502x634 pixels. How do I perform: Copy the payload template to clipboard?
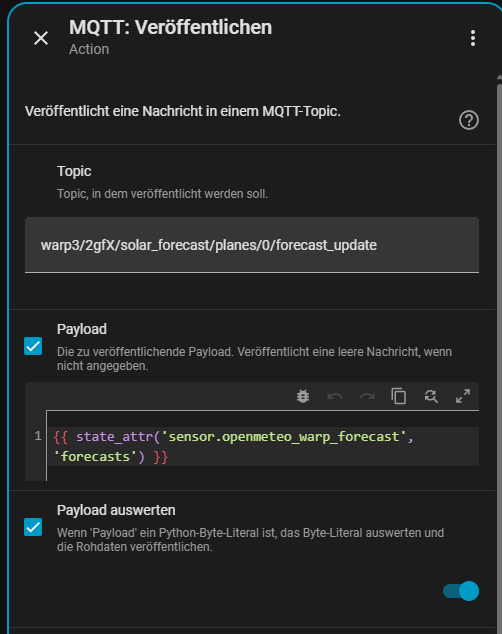click(x=399, y=396)
